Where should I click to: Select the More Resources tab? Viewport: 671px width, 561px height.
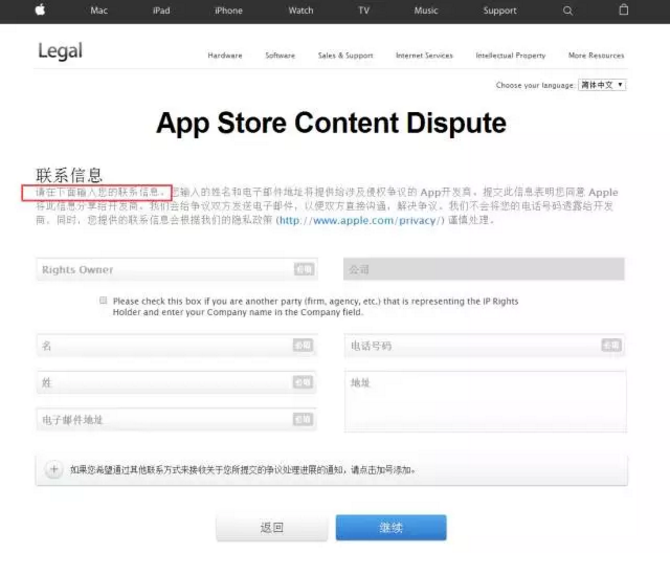click(x=596, y=55)
